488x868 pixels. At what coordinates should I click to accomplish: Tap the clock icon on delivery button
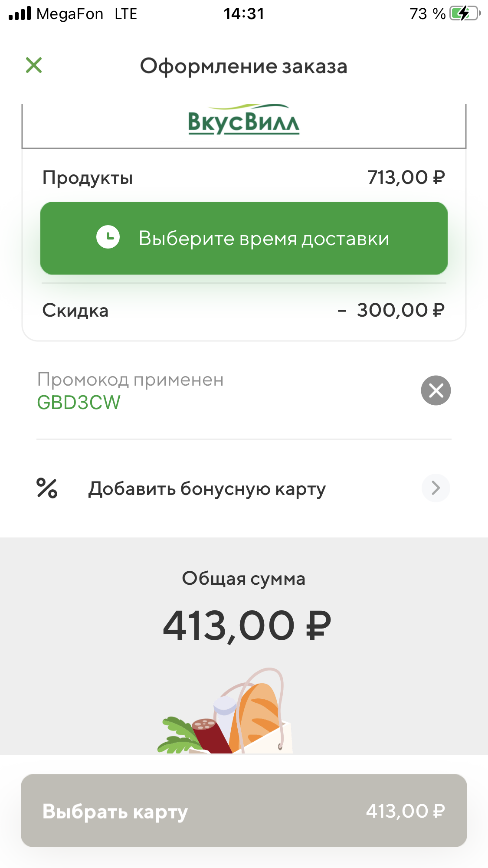tap(108, 237)
